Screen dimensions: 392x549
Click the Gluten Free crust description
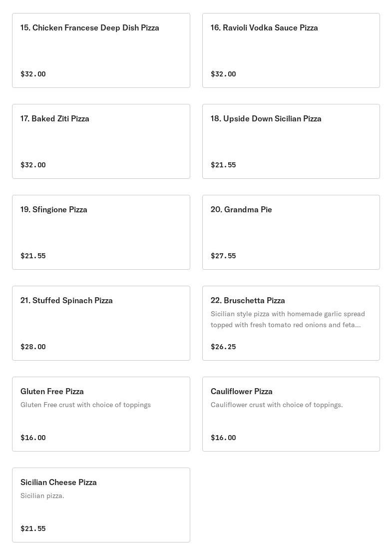coord(85,405)
